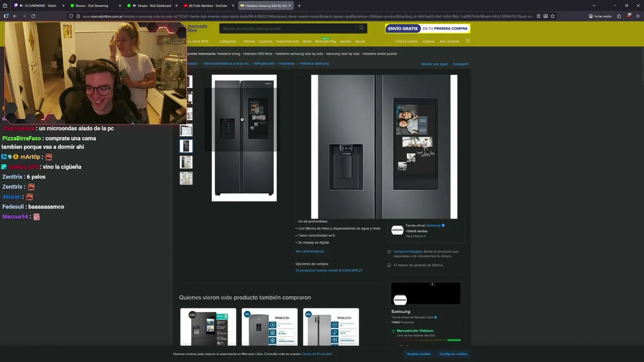This screenshot has height=362, width=644.
Task: Open Vender in the navigation
Action: pos(345,41)
